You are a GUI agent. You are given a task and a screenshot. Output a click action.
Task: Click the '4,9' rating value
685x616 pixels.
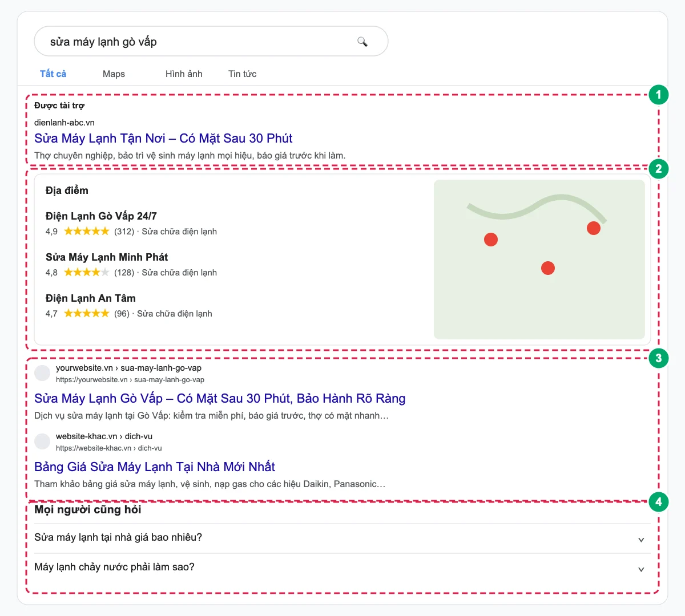coord(51,232)
